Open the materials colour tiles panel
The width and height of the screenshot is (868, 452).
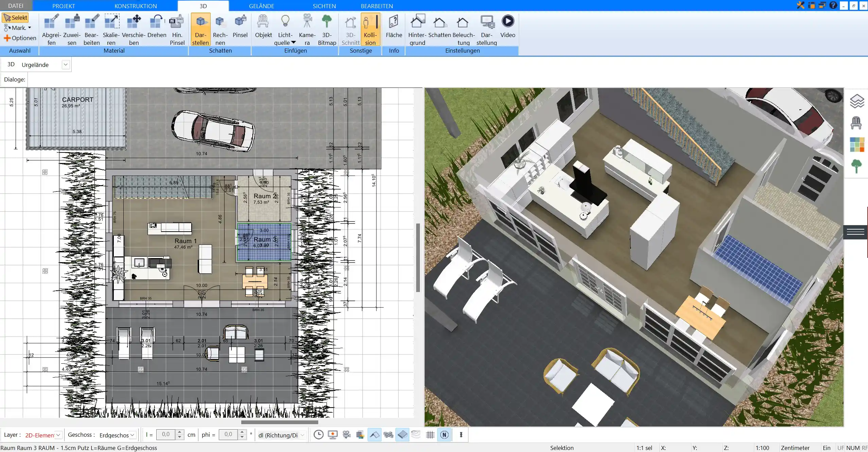coord(856,144)
